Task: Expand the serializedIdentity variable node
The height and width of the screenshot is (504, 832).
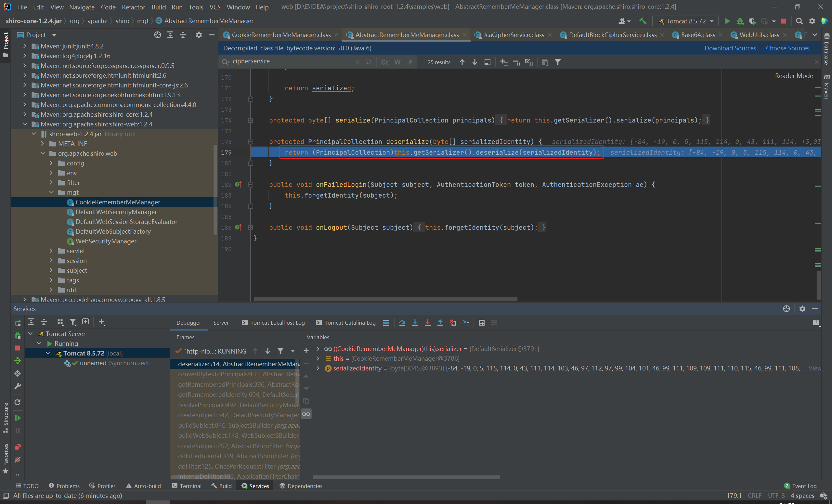Action: 318,368
